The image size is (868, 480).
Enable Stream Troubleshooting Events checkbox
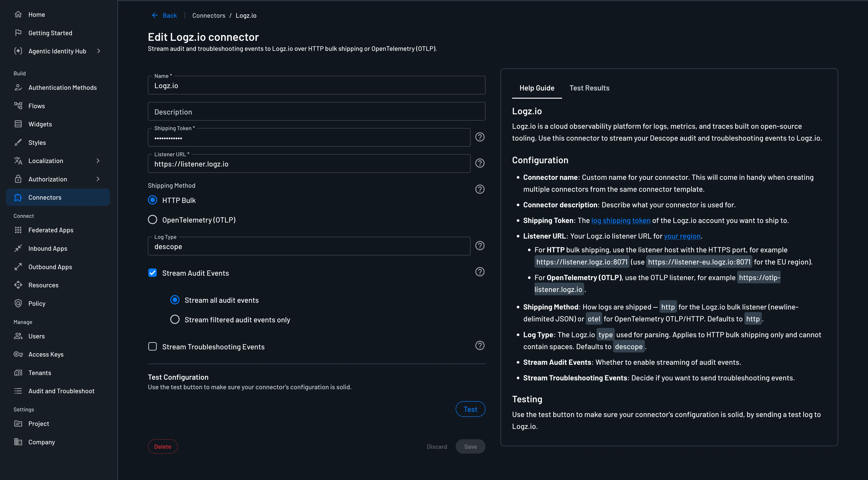[x=153, y=347]
